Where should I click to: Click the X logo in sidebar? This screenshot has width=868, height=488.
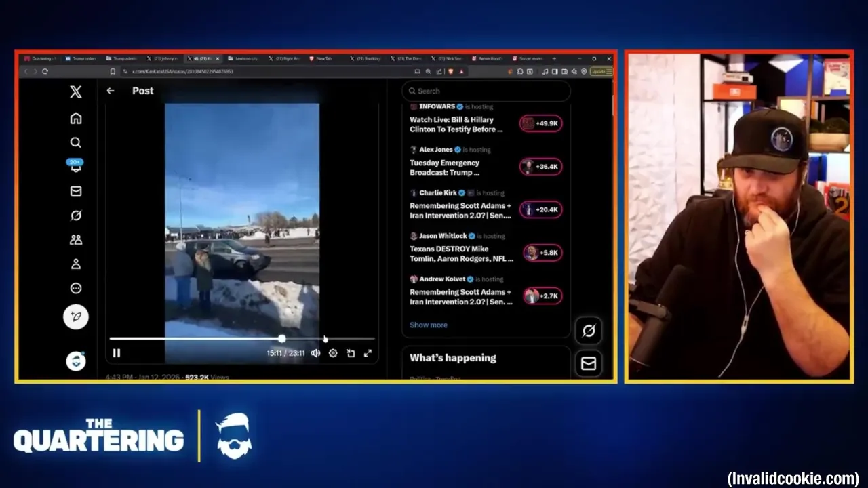tap(75, 92)
